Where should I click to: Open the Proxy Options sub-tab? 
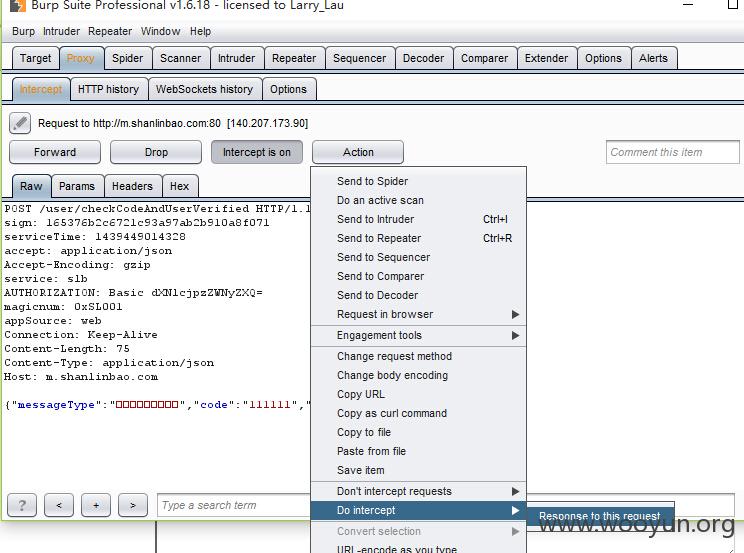pyautogui.click(x=288, y=89)
